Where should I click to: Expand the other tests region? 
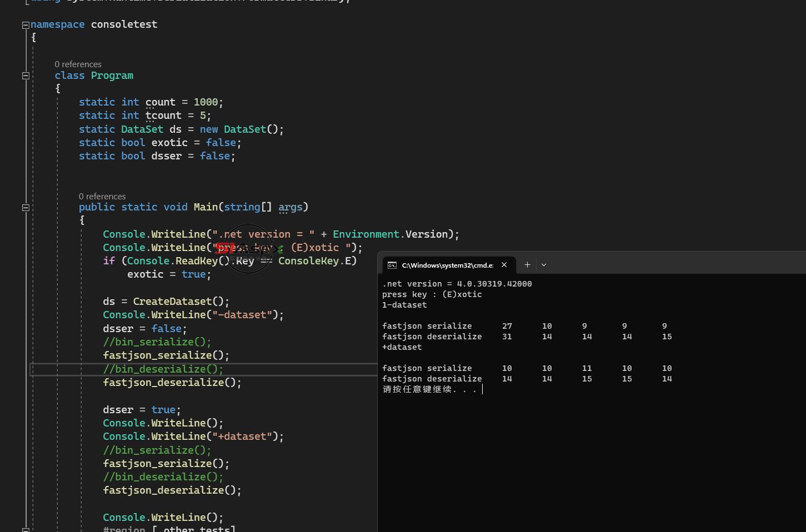26,530
